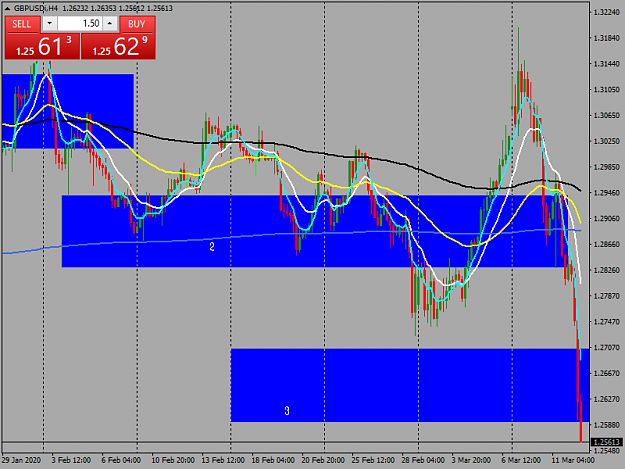Viewport: 625px width, 469px height.
Task: Click the zone label "3"
Action: (287, 411)
